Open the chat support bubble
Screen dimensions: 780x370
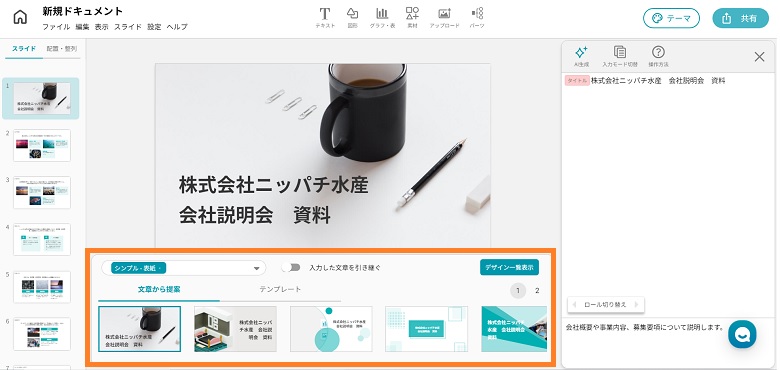(x=742, y=334)
